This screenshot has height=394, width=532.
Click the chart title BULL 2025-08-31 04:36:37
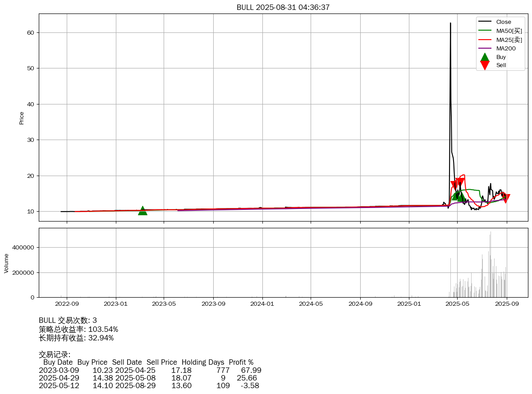[283, 7]
